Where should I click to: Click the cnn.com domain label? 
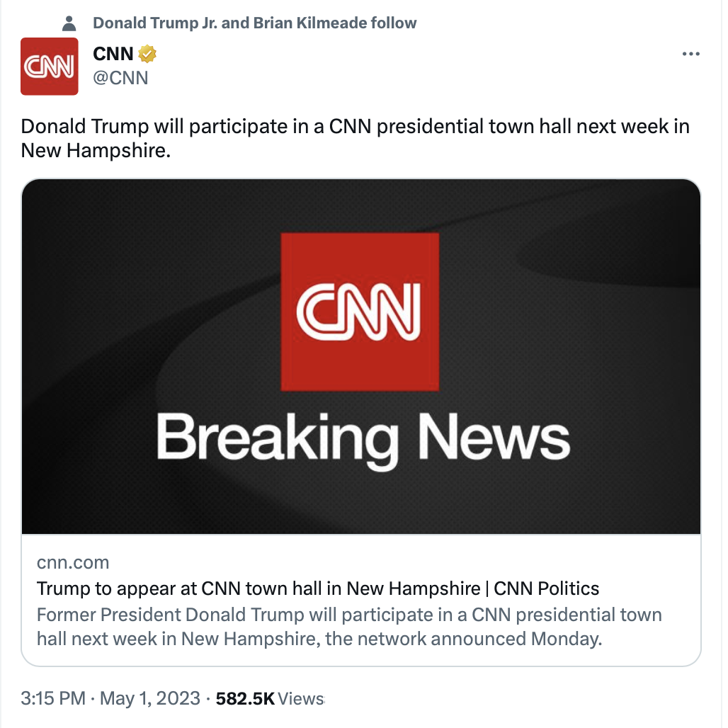click(73, 562)
